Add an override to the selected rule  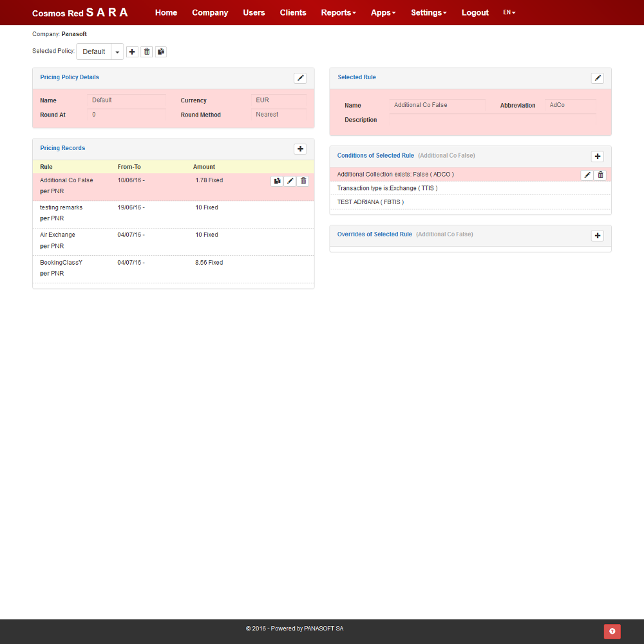tap(598, 236)
